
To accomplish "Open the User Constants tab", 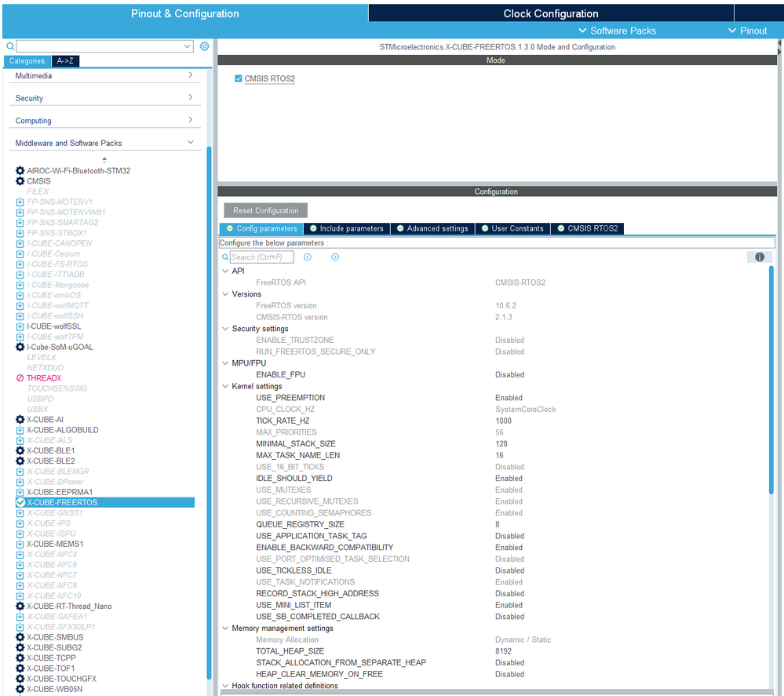I will [512, 228].
